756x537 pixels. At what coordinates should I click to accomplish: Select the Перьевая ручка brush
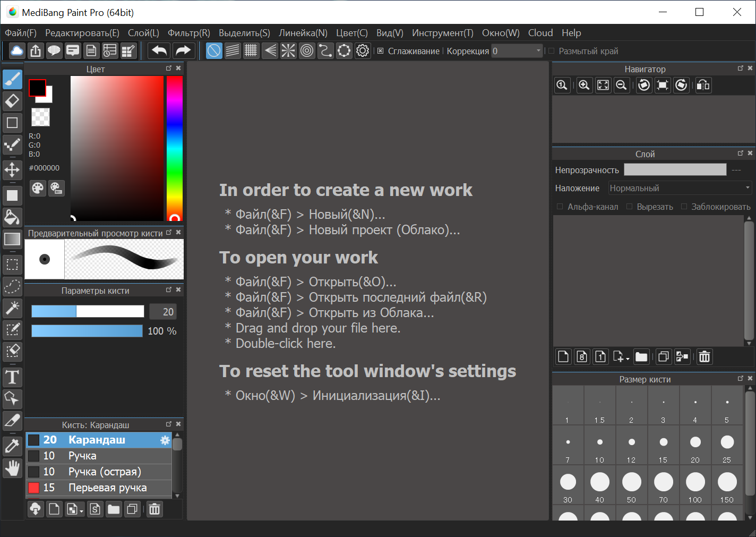pyautogui.click(x=99, y=488)
